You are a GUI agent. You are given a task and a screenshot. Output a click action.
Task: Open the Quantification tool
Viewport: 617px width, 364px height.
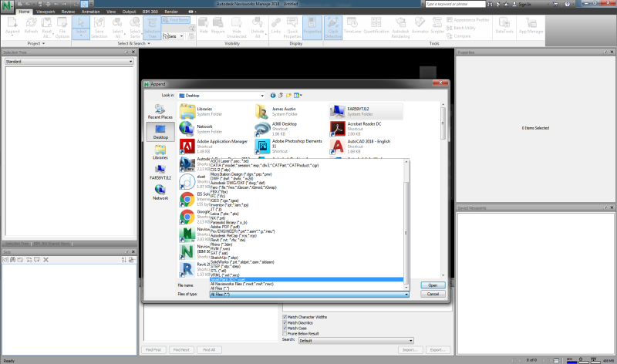pyautogui.click(x=376, y=26)
